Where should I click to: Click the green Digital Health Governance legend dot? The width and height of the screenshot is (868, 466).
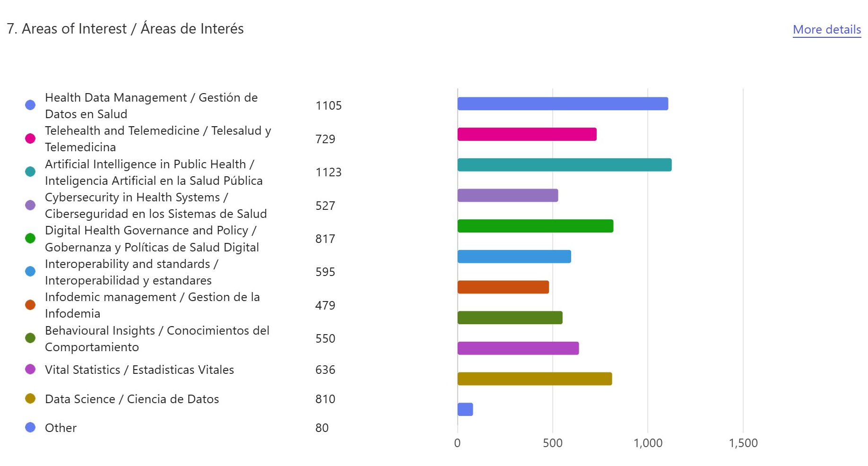click(x=30, y=238)
